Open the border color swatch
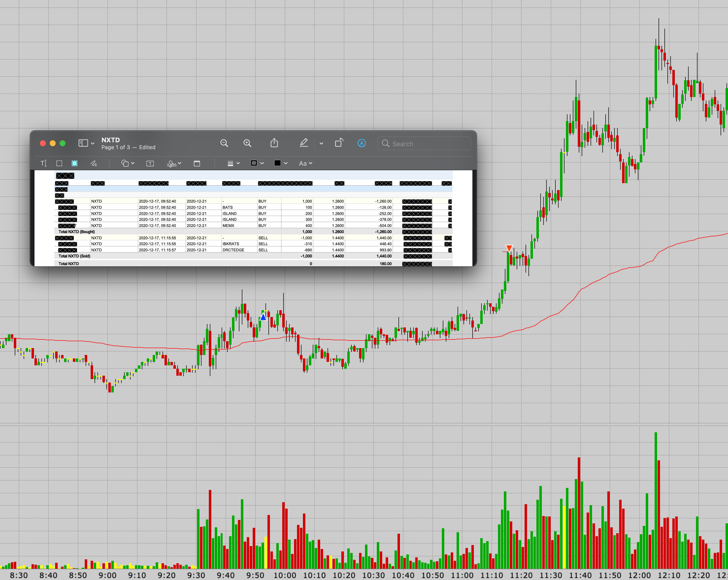 point(257,163)
